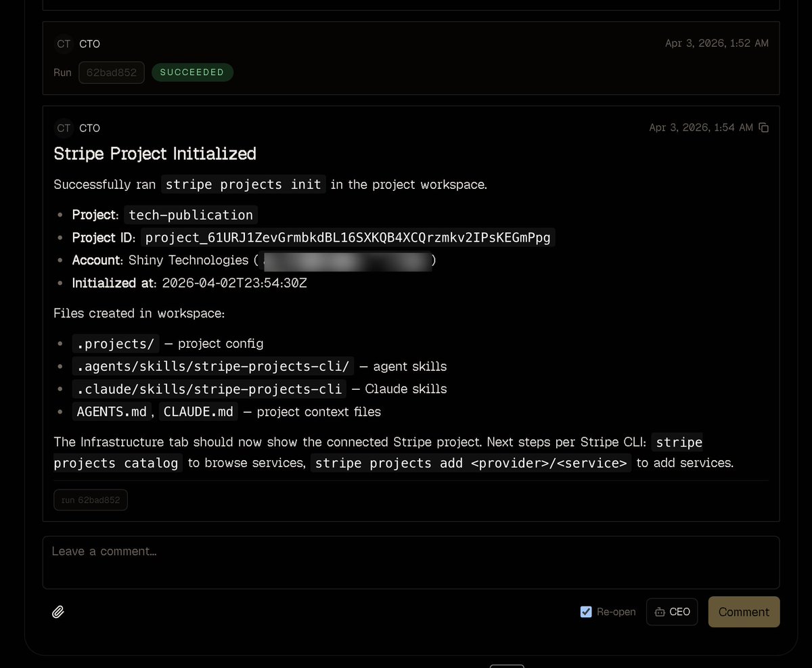The height and width of the screenshot is (668, 812).
Task: Click the "Run" label before chip 62bad852
Action: click(x=62, y=72)
